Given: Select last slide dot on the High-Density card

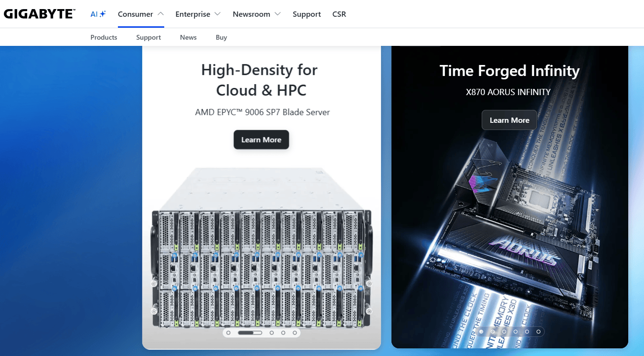Looking at the screenshot, I should tap(295, 333).
